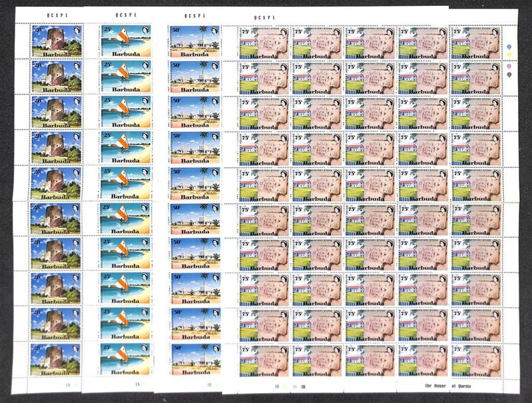
Task: Click the yellow traffic-light dot in the margin
Action: (509, 55)
